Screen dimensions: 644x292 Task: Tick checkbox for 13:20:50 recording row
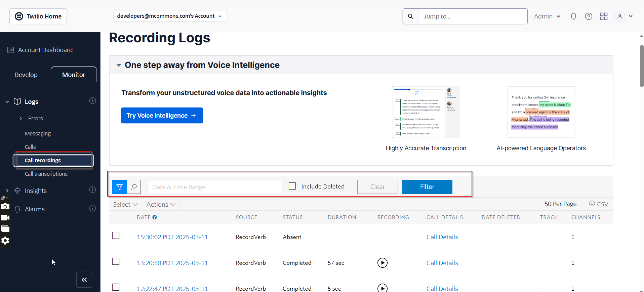(x=116, y=261)
